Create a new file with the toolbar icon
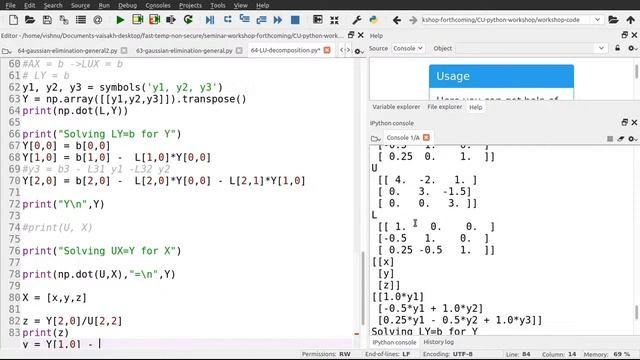The width and height of the screenshot is (640, 360). coord(13,20)
